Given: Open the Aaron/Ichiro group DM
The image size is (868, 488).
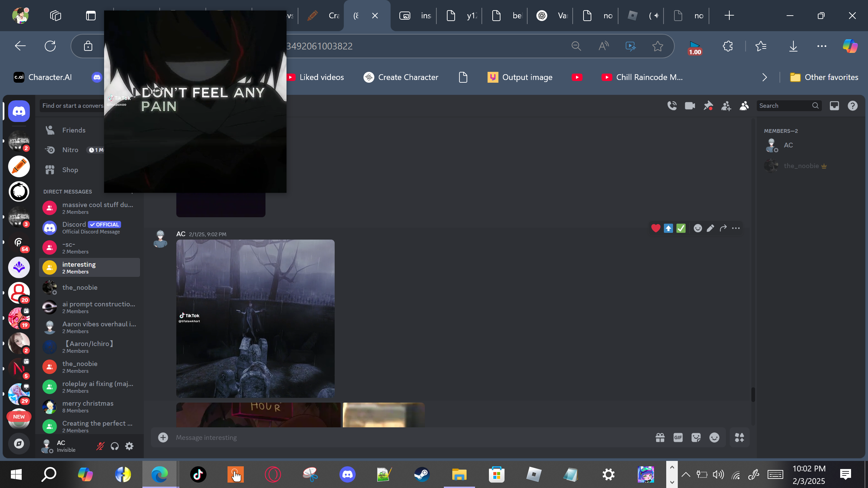Looking at the screenshot, I should pos(90,347).
